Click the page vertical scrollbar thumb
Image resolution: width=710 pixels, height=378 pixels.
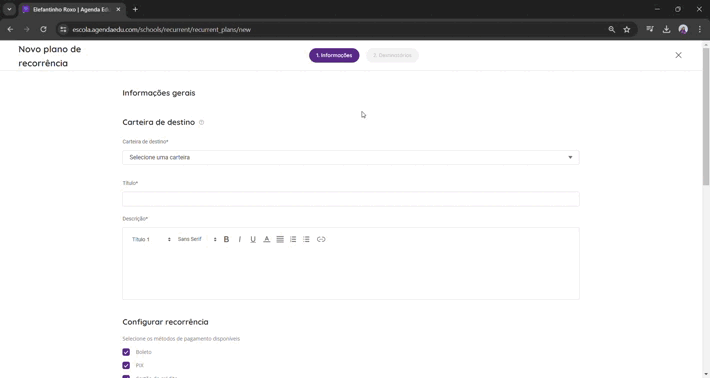click(706, 115)
